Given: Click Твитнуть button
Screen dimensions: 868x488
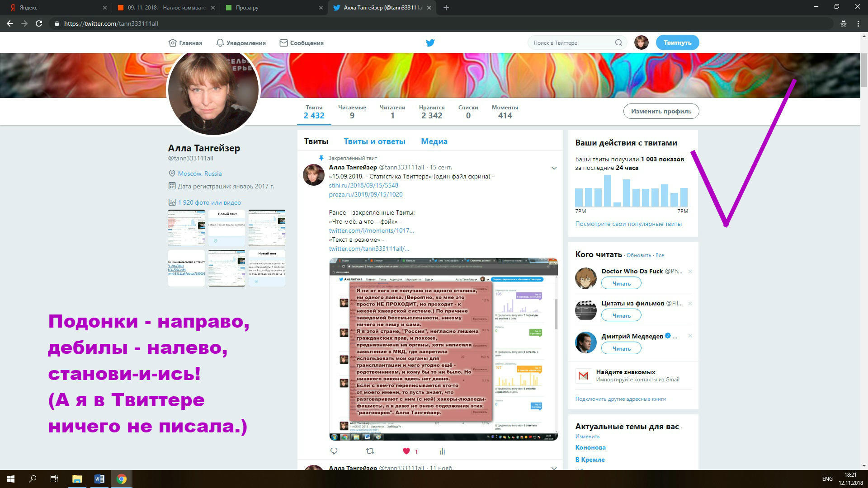Looking at the screenshot, I should (x=677, y=42).
